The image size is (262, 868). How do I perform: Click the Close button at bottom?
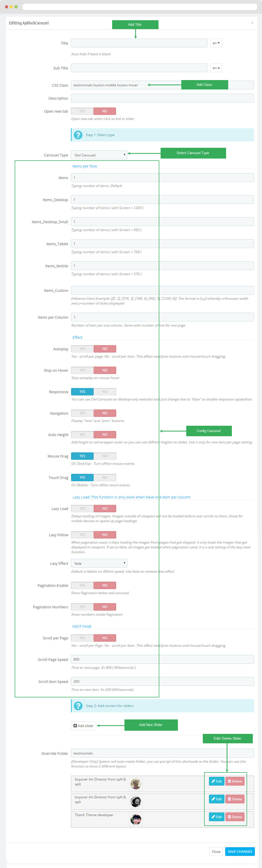[216, 851]
